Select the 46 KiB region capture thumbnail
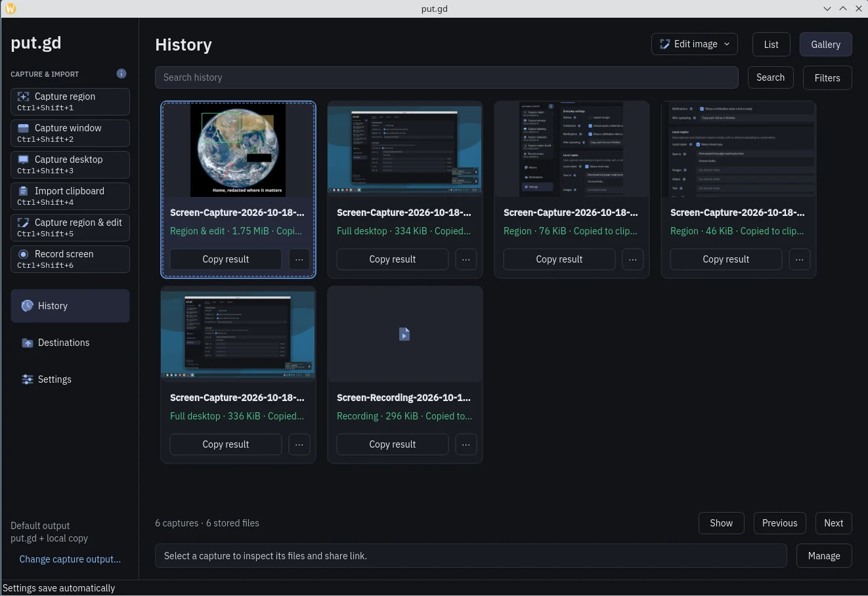 coord(739,150)
